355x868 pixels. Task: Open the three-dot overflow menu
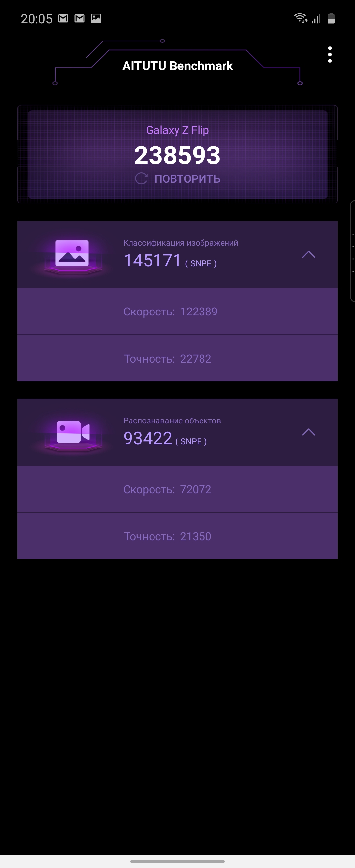coord(330,55)
